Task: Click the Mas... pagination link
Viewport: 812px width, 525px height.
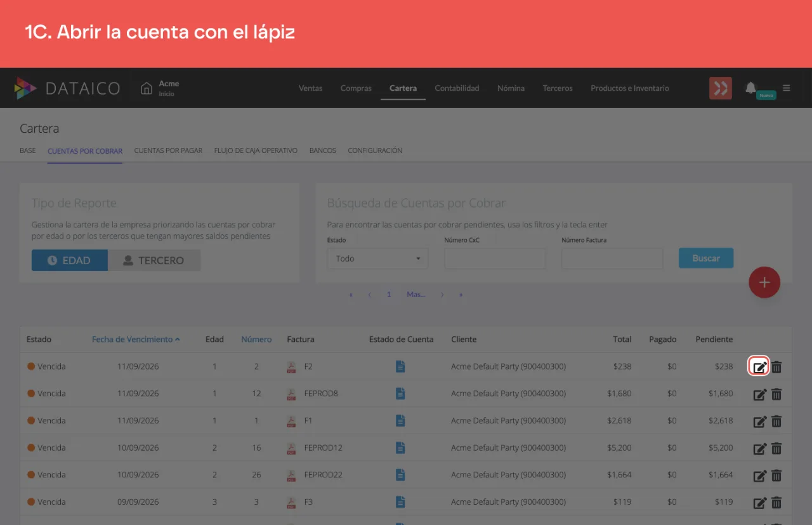Action: [x=416, y=295]
